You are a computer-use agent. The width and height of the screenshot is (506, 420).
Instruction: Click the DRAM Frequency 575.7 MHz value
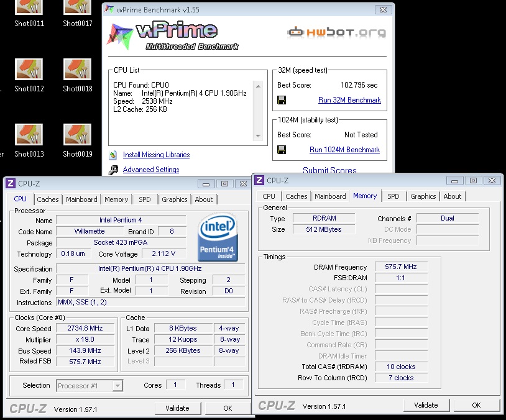point(401,267)
